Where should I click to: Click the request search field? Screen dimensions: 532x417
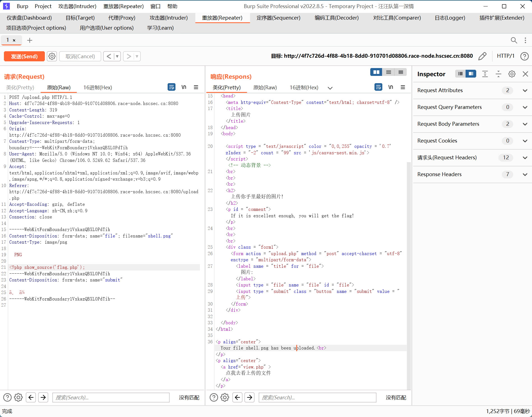coord(111,397)
